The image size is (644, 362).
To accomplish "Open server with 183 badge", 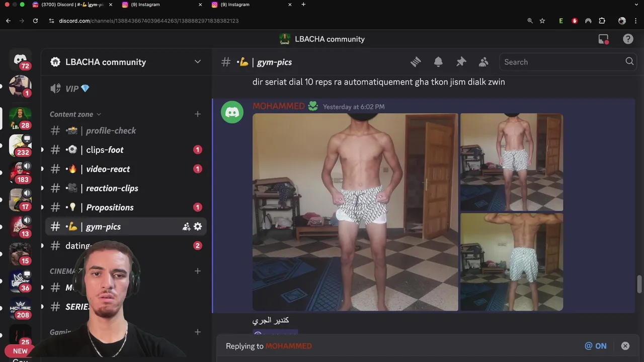I will coord(20,172).
